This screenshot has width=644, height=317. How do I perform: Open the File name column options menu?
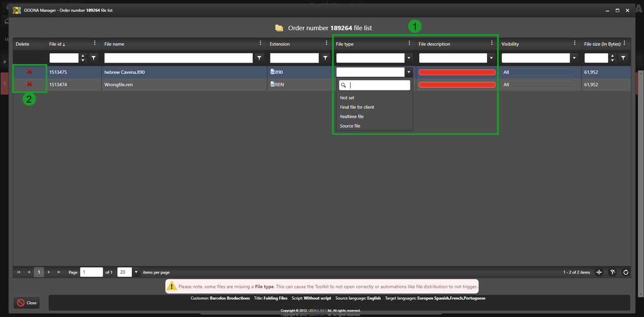(260, 43)
